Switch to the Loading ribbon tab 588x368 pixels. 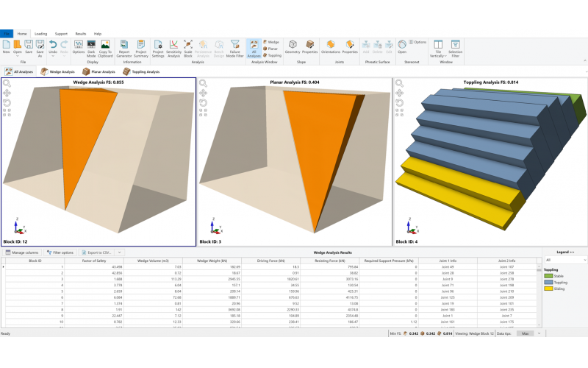click(40, 34)
